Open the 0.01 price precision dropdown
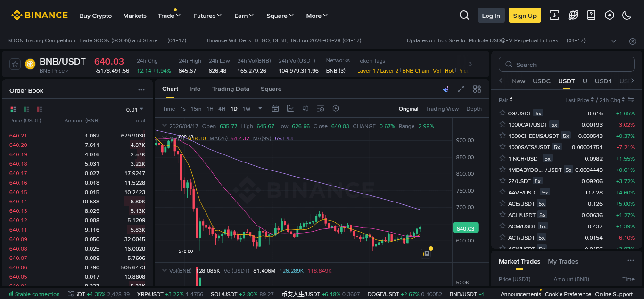The height and width of the screenshot is (299, 644). click(135, 109)
